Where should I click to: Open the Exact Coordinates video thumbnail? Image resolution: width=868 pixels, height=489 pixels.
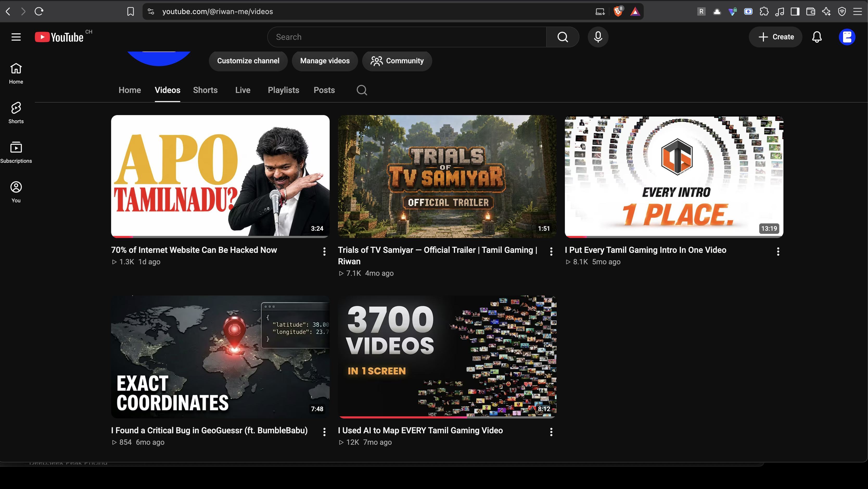pos(220,357)
